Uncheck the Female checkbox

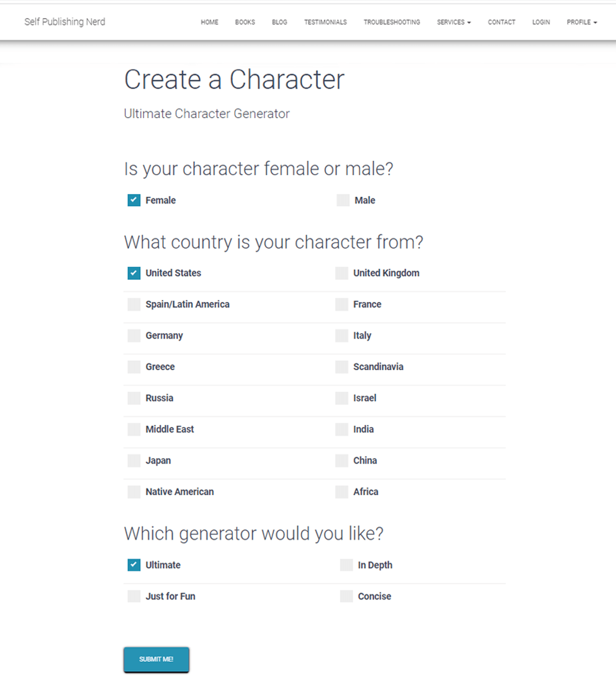(134, 200)
